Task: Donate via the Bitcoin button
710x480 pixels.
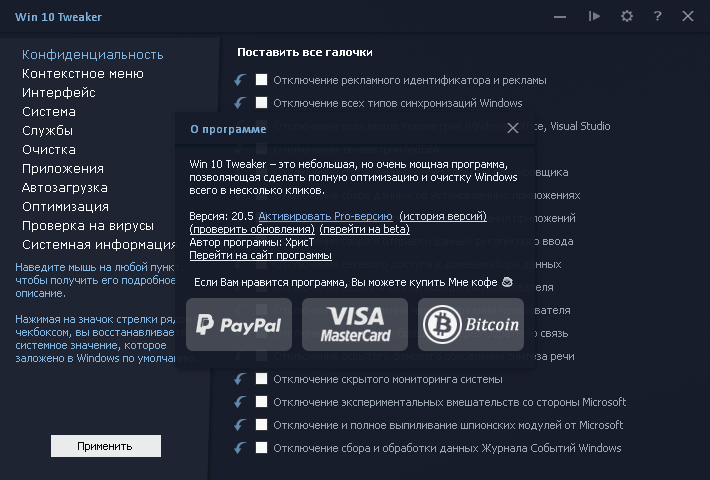Action: [x=470, y=324]
